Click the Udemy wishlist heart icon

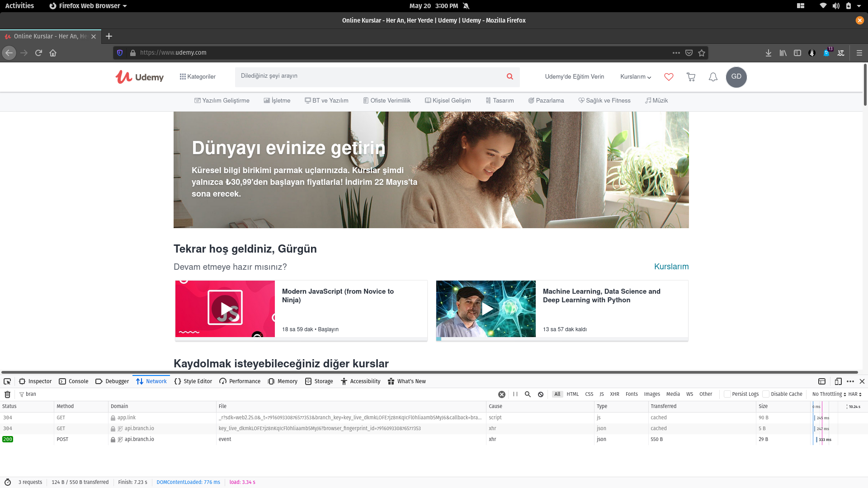tap(669, 77)
